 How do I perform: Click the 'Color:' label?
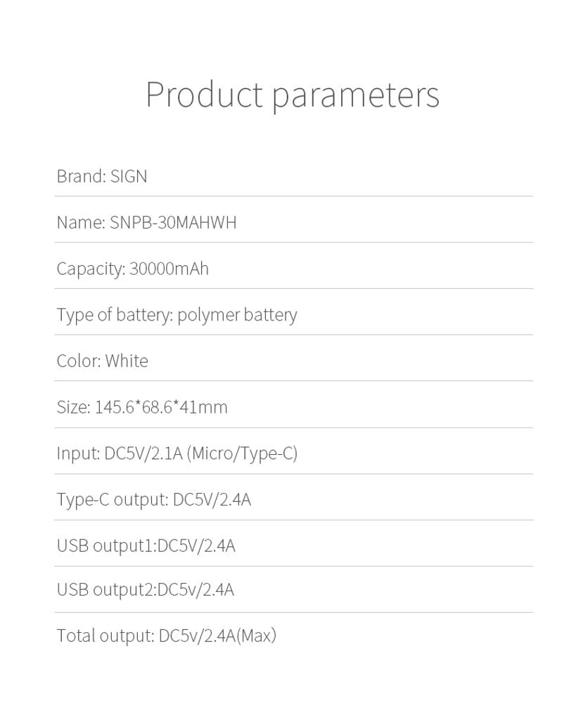(x=78, y=361)
